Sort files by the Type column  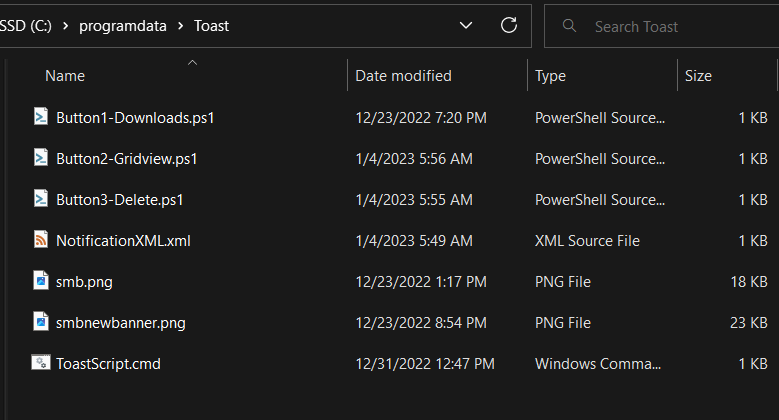coord(550,76)
